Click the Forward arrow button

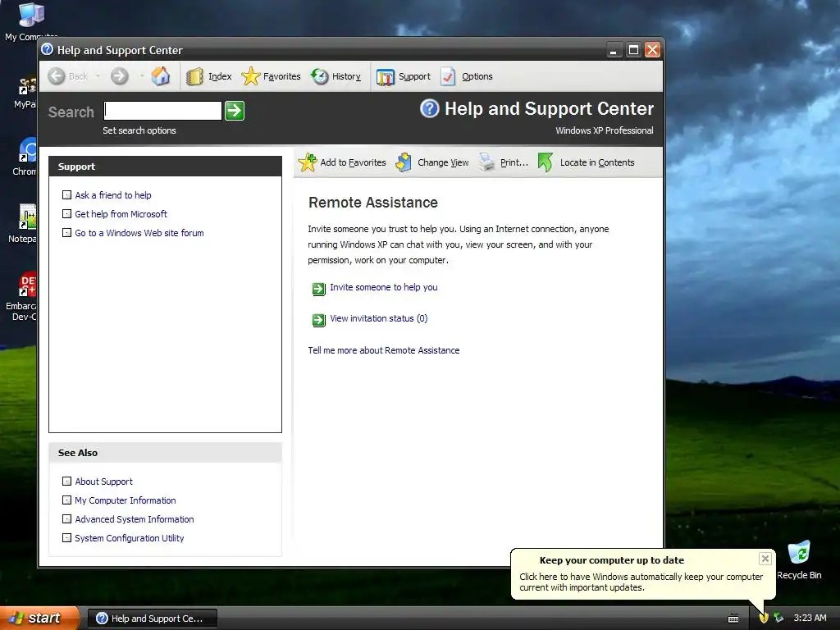[x=120, y=76]
